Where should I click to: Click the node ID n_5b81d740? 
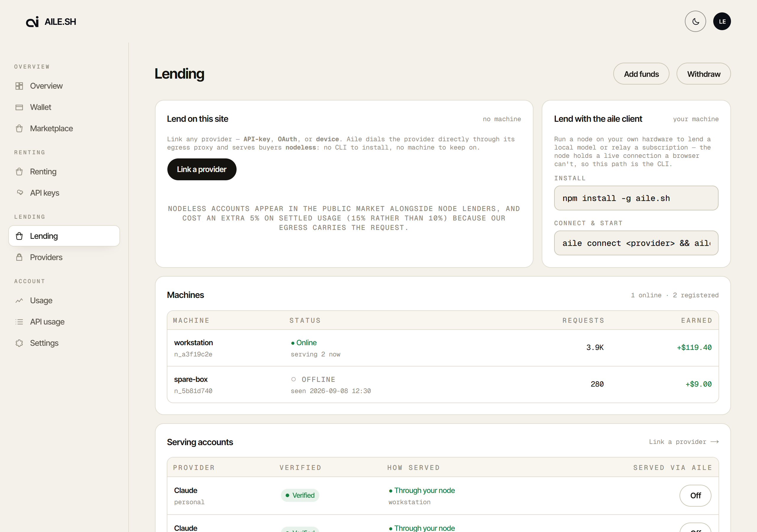tap(193, 391)
